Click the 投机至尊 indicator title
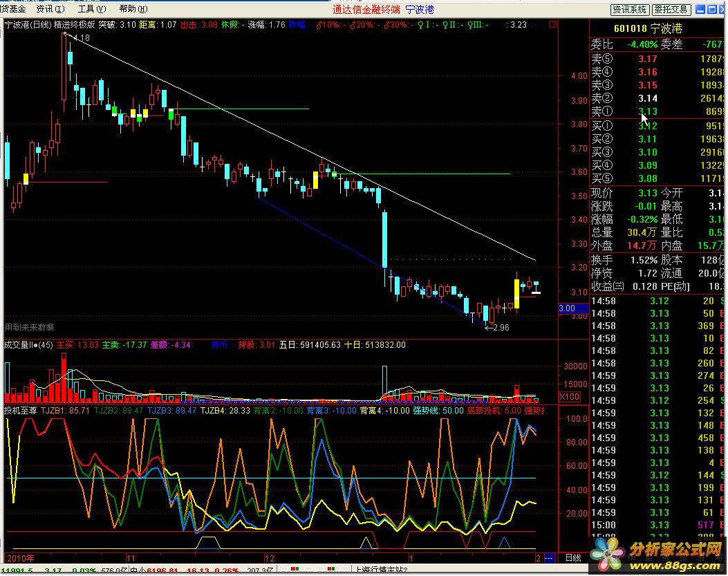 point(21,411)
